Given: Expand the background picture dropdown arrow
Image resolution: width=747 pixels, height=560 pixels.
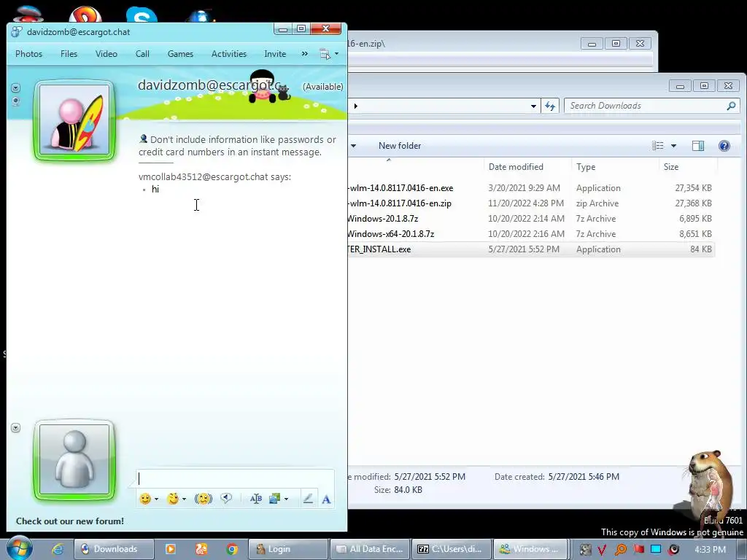Looking at the screenshot, I should [286, 499].
